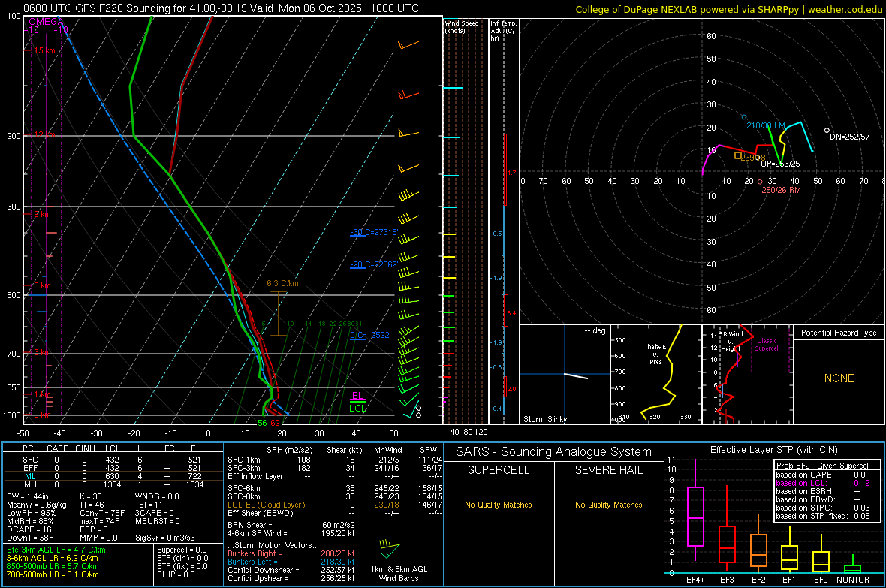886x588 pixels.
Task: Click the Storm Slinky caption
Action: tap(544, 419)
